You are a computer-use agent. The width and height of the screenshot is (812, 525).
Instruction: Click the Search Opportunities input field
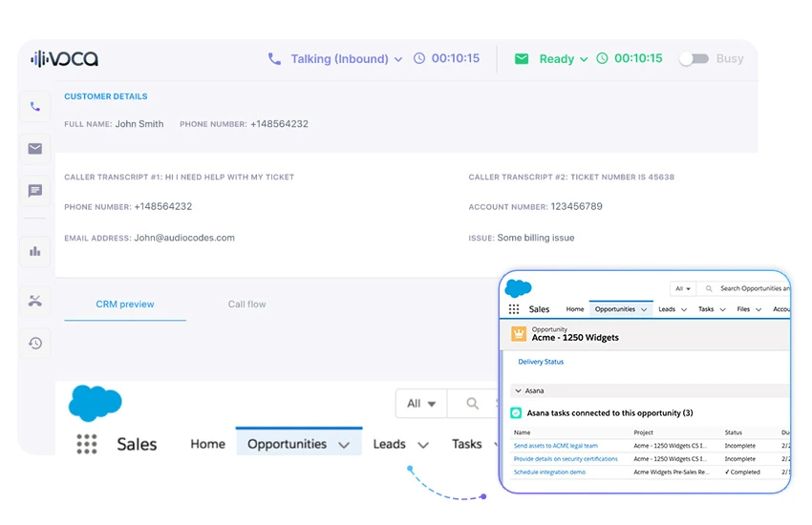click(x=755, y=288)
